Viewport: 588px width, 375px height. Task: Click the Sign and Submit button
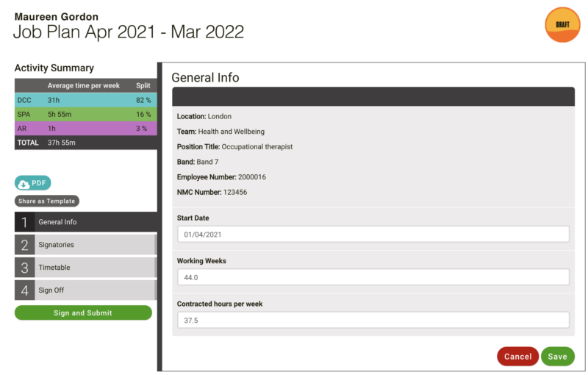tap(83, 312)
